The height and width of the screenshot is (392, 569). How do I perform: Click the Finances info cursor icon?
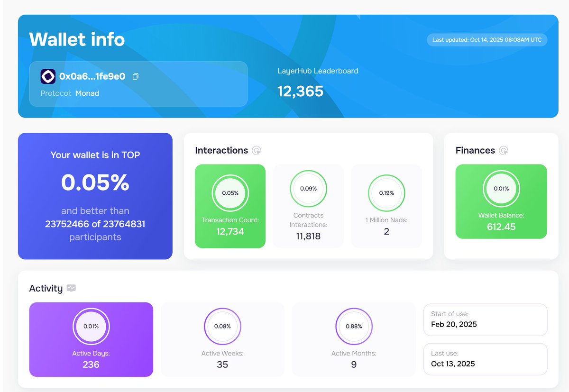coord(504,151)
